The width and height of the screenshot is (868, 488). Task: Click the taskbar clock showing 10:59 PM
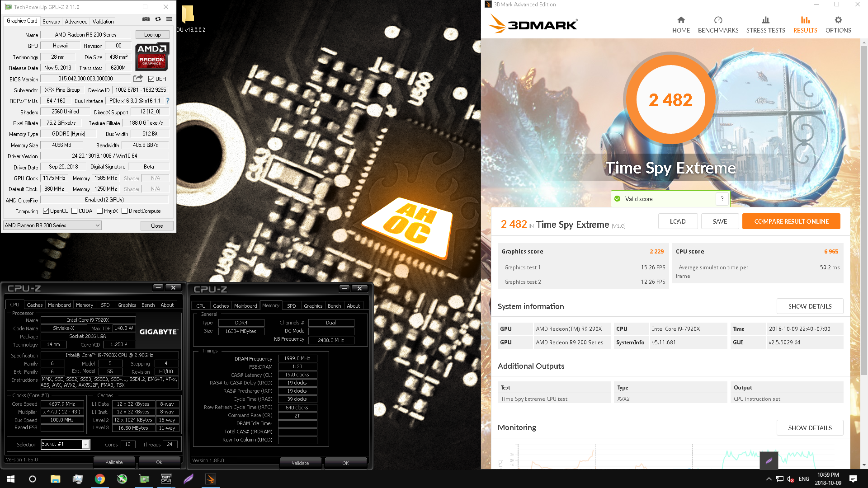tap(828, 479)
